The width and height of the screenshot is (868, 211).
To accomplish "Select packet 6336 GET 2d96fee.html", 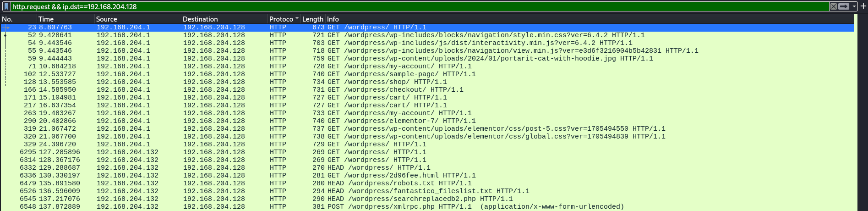I will (x=412, y=175).
